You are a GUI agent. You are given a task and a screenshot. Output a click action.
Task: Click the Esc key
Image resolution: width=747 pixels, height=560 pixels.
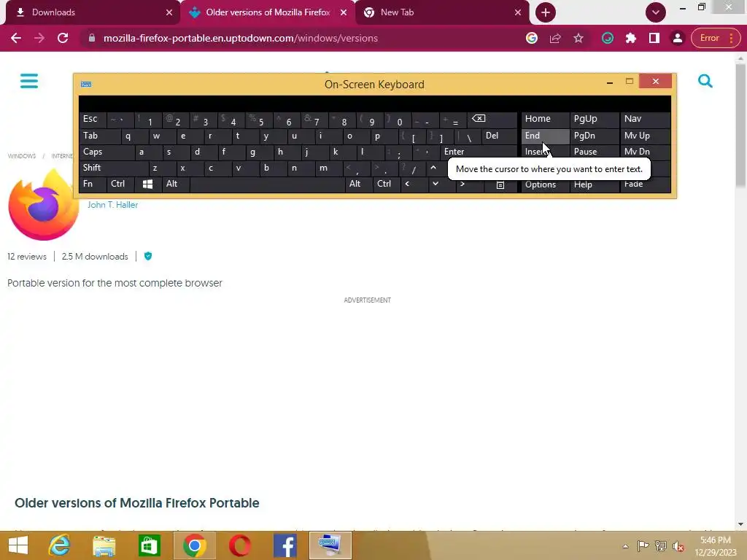click(x=93, y=119)
